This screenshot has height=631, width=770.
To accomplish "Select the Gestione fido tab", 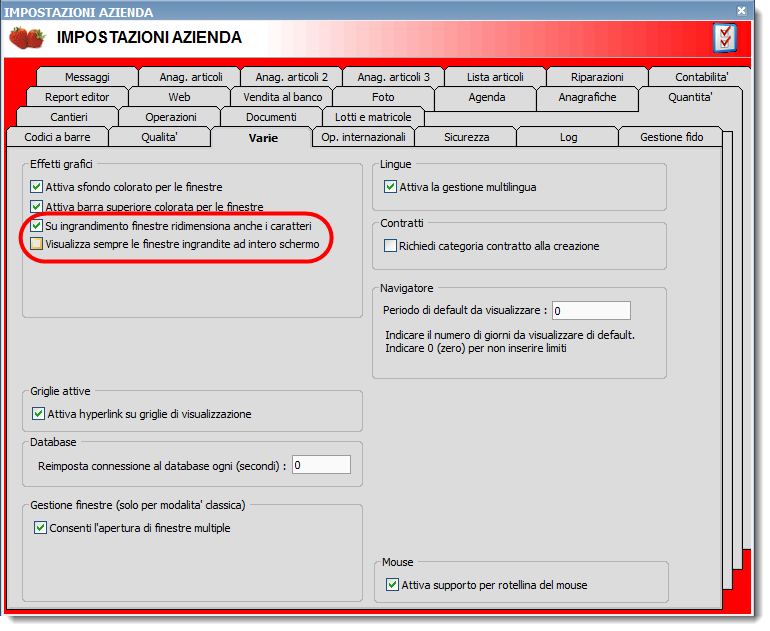I will [x=671, y=137].
